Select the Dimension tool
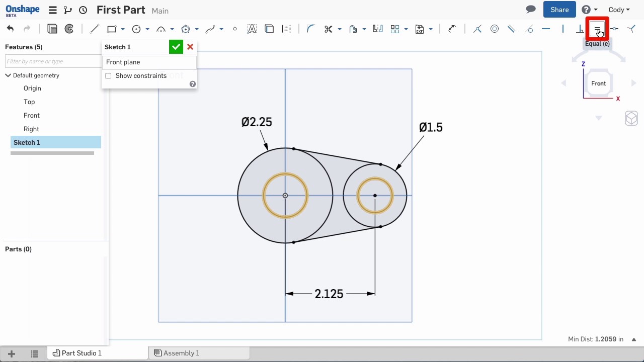The height and width of the screenshot is (362, 644). tap(452, 29)
